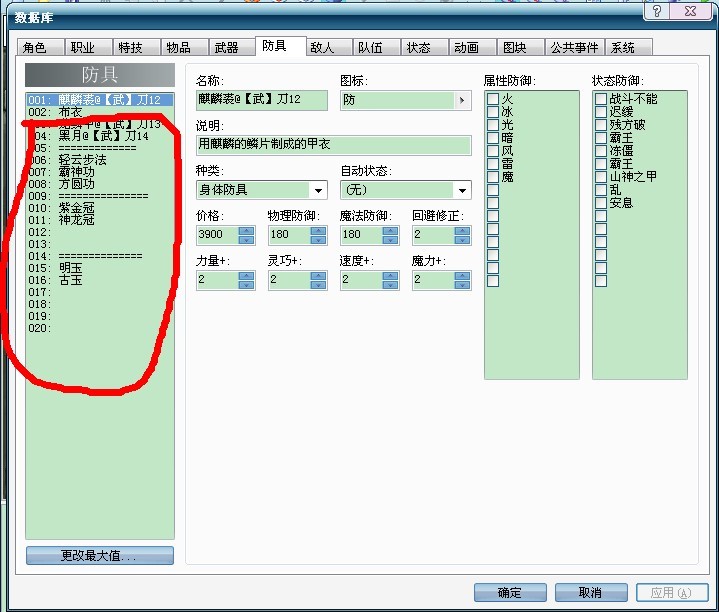Image resolution: width=719 pixels, height=612 pixels.
Task: Increase the 回避修正 value
Action: tap(462, 231)
